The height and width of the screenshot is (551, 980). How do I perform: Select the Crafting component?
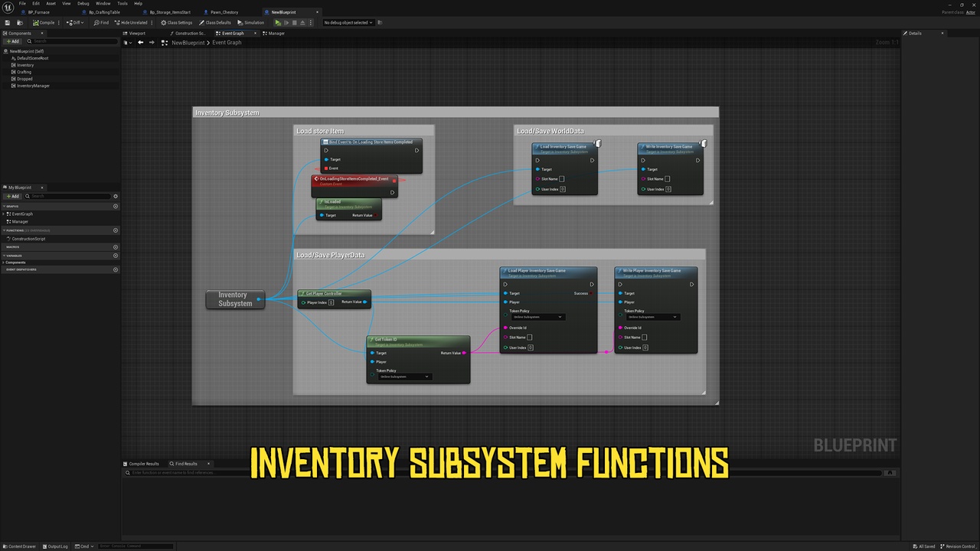(x=24, y=72)
